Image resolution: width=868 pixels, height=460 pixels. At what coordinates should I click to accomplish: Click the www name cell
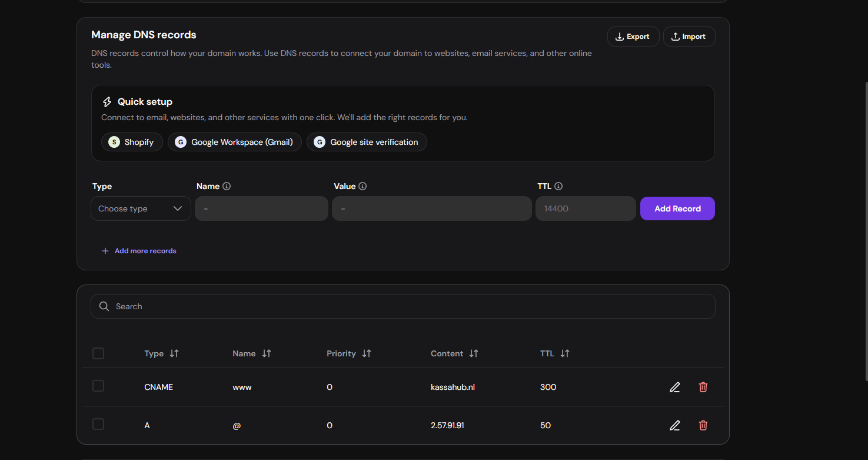tap(242, 387)
